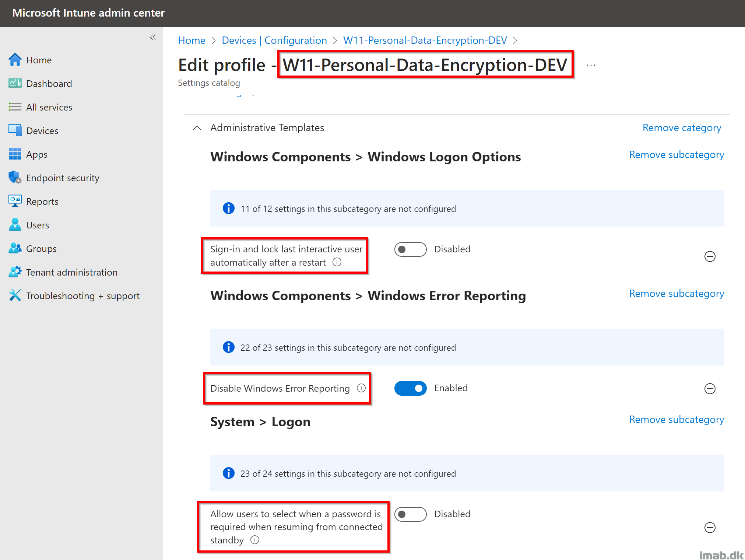This screenshot has width=745, height=560.
Task: Enable the connected standby password toggle
Action: coord(410,514)
